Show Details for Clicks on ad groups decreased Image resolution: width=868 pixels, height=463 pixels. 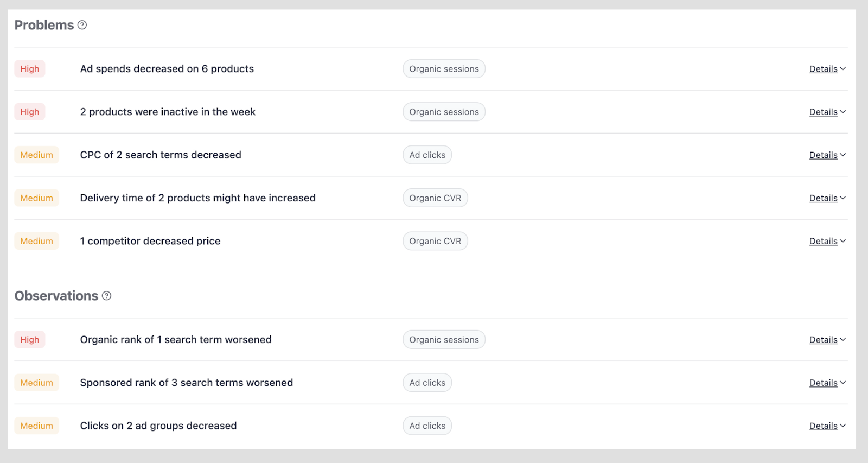point(827,426)
